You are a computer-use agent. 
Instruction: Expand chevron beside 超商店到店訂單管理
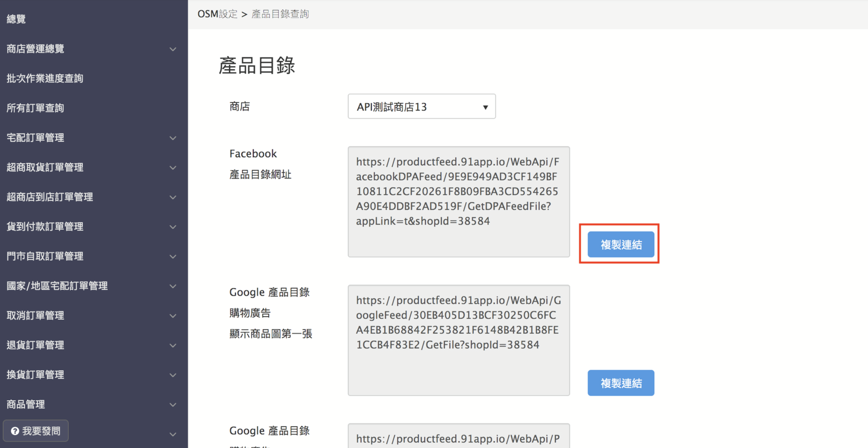[x=173, y=197]
